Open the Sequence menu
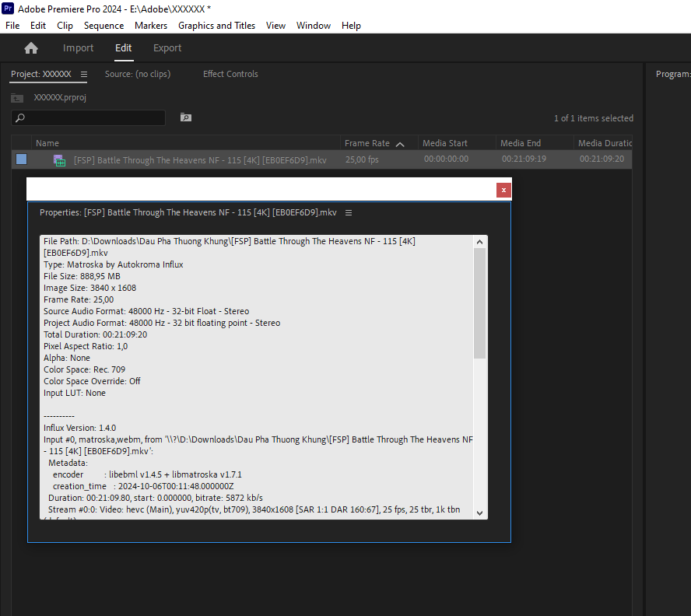This screenshot has height=616, width=691. (x=103, y=25)
